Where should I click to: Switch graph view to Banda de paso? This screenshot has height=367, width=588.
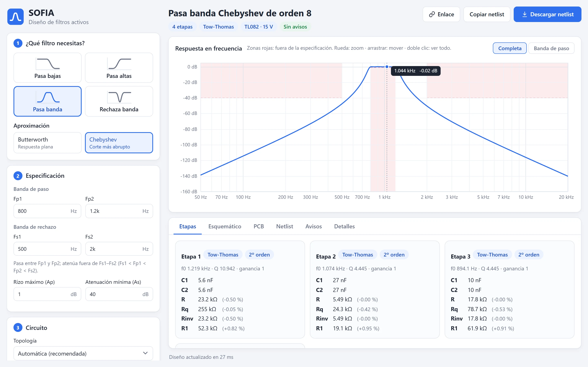coord(551,48)
